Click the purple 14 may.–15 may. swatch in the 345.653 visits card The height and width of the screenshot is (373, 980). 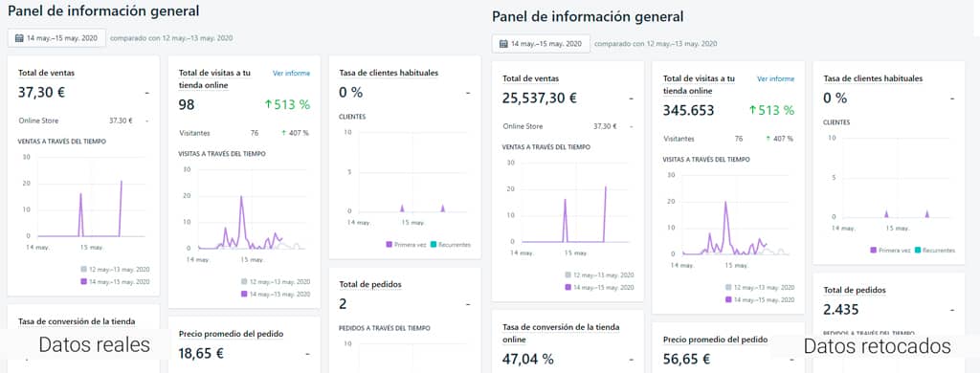point(729,300)
